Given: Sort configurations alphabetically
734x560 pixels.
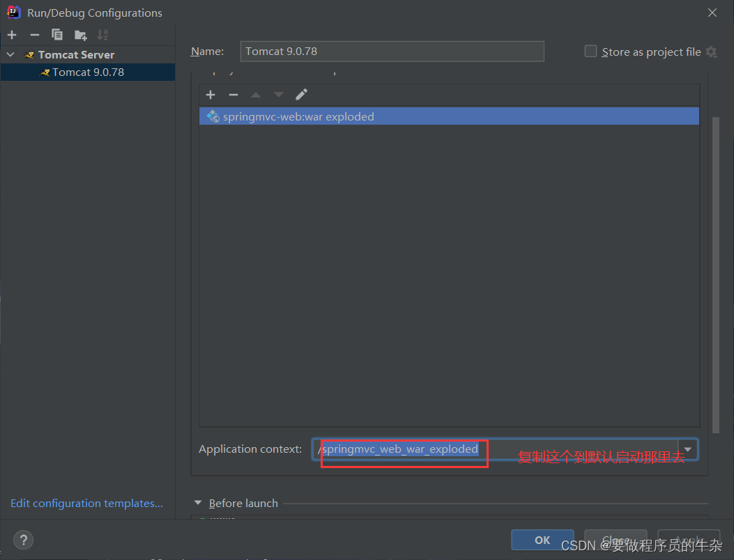Looking at the screenshot, I should coord(103,34).
